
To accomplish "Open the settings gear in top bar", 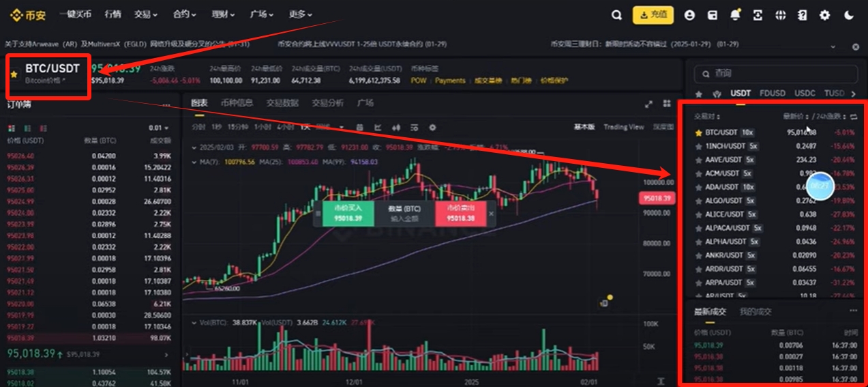I will pyautogui.click(x=825, y=15).
